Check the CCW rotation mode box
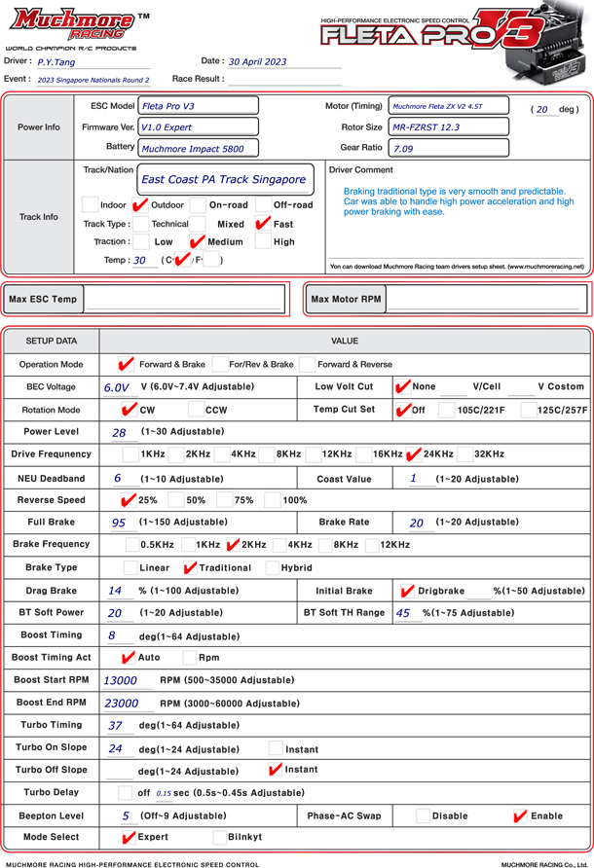Screen dimensions: 594x868 tap(196, 410)
